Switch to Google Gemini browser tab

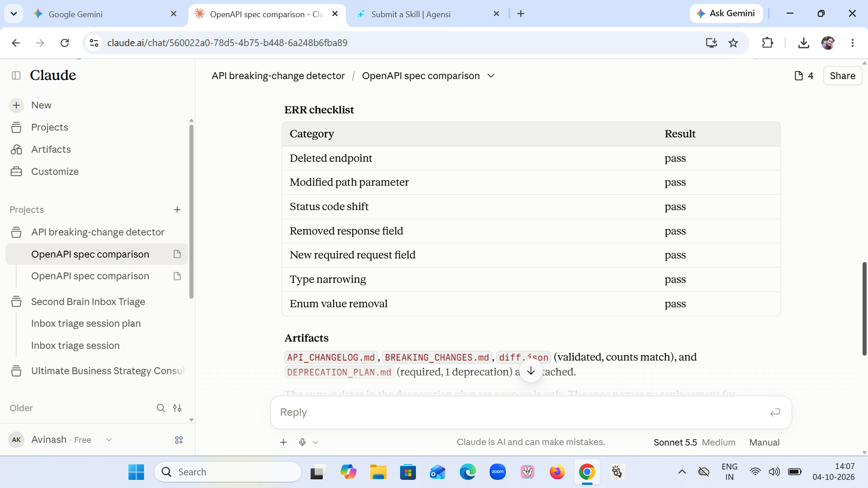click(x=105, y=14)
